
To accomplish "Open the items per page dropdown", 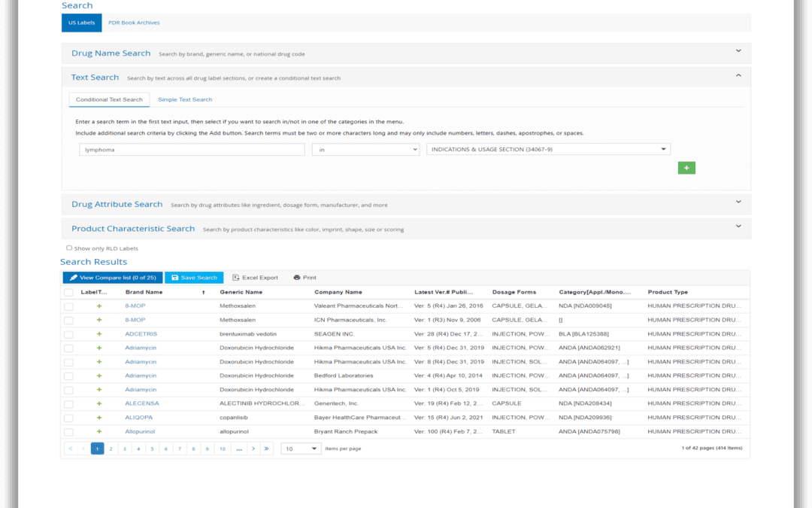I will pos(301,449).
